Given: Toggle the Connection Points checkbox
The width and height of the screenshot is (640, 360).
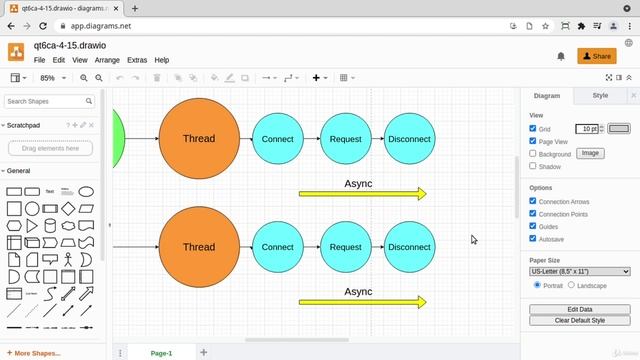Looking at the screenshot, I should pos(533,213).
